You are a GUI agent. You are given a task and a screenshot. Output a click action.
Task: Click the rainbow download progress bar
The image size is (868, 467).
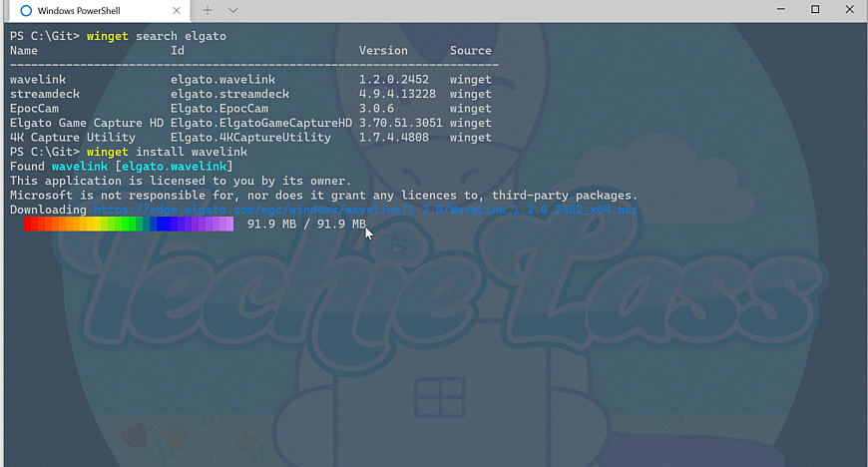[129, 224]
